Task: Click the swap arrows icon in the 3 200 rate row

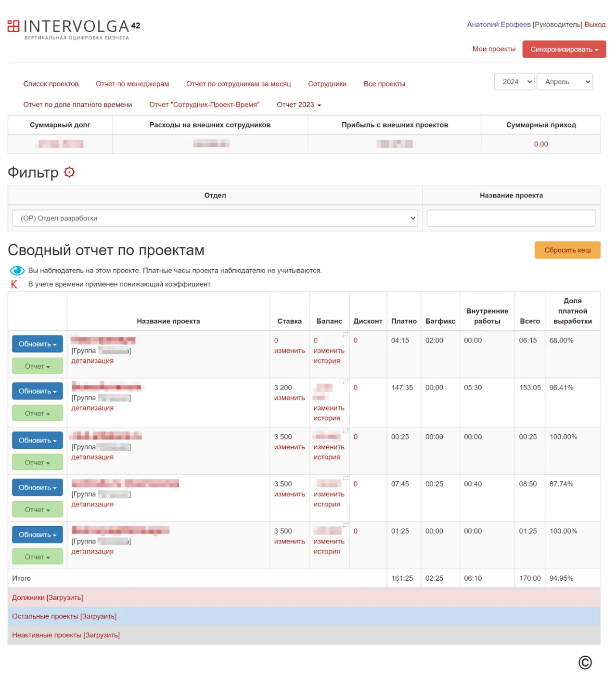Action: [x=345, y=381]
